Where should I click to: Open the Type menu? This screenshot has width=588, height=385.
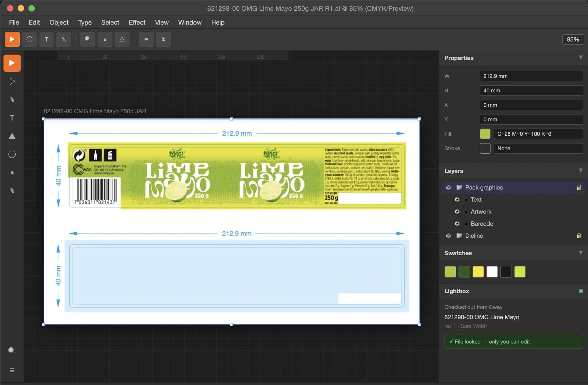pyautogui.click(x=85, y=22)
